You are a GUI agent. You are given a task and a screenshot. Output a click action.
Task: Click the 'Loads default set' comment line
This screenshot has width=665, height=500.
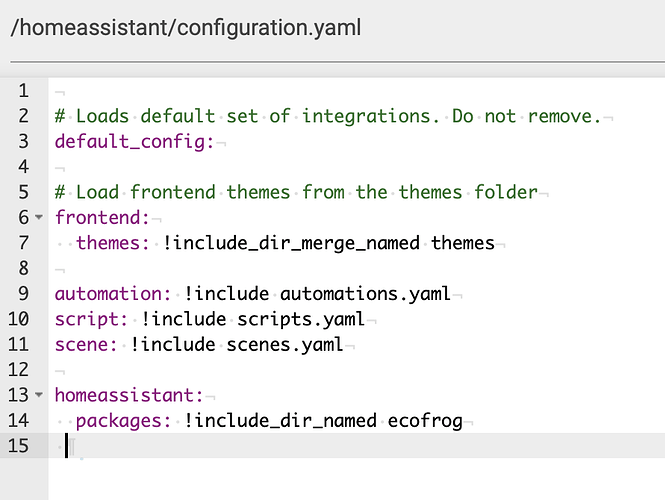click(328, 116)
